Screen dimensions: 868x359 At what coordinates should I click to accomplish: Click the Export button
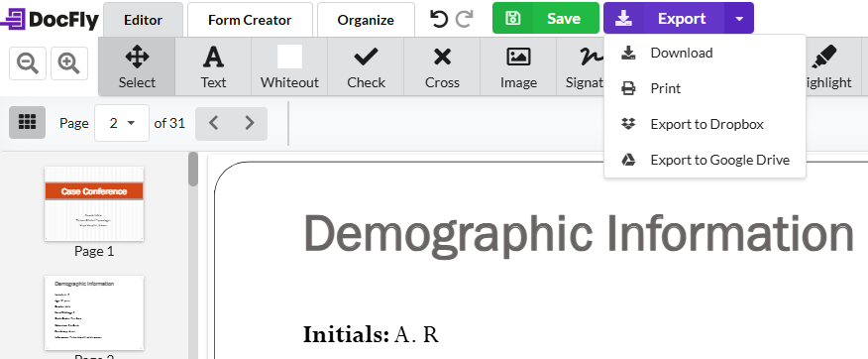(664, 18)
